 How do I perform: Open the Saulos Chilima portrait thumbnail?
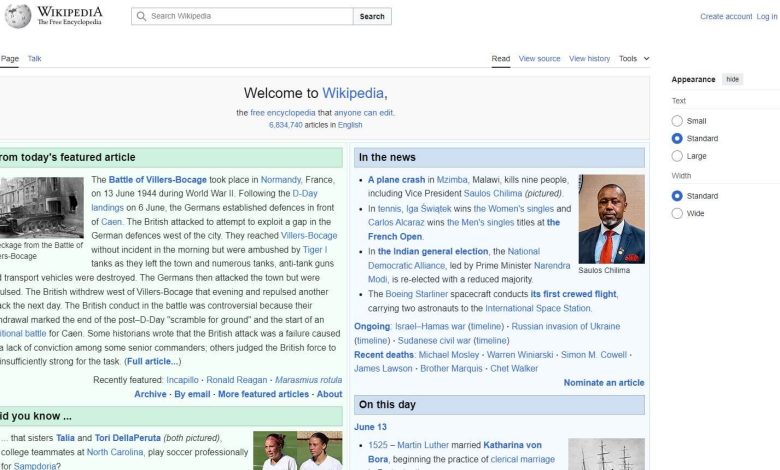point(611,219)
